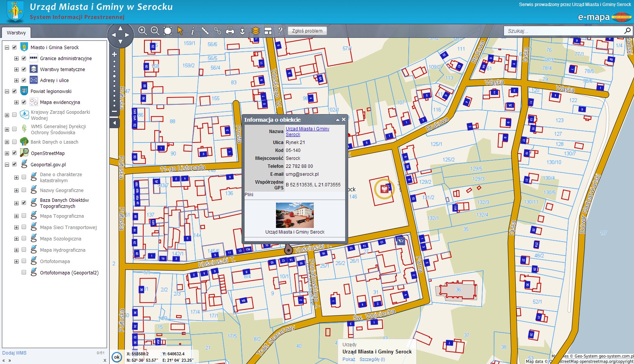Click the 'Zgłoś problem' button
The height and width of the screenshot is (364, 634).
tap(307, 31)
